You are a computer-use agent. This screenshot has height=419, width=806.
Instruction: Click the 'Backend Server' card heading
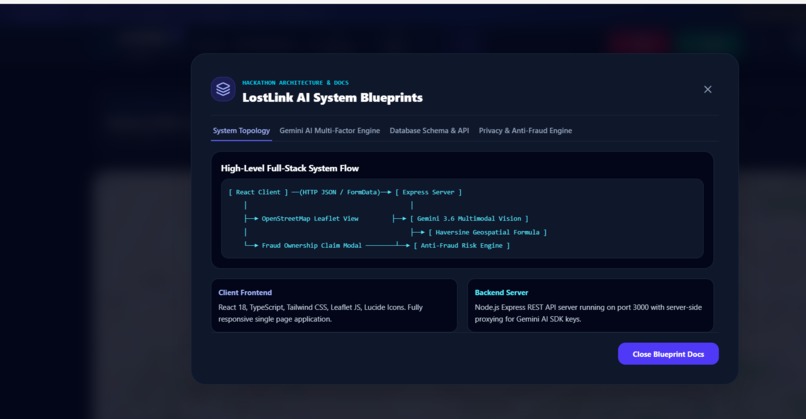pos(501,293)
